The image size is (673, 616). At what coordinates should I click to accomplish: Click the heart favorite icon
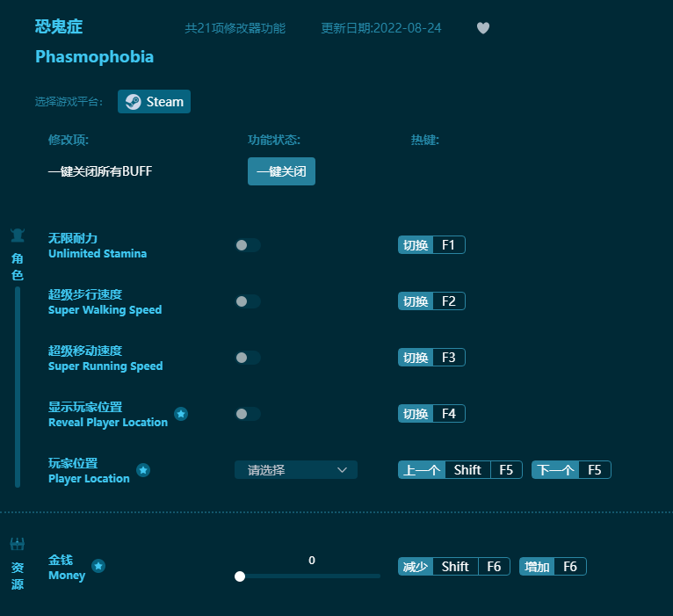[x=483, y=28]
